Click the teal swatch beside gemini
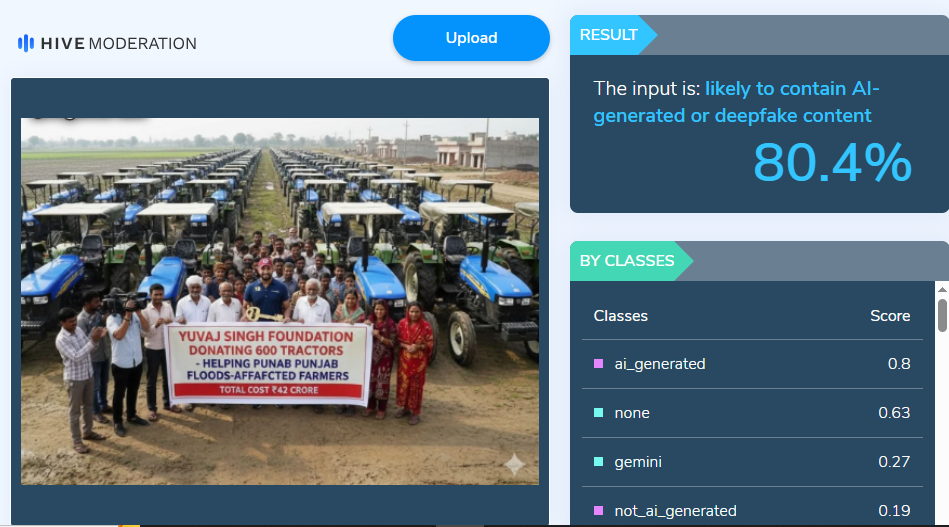 [599, 462]
